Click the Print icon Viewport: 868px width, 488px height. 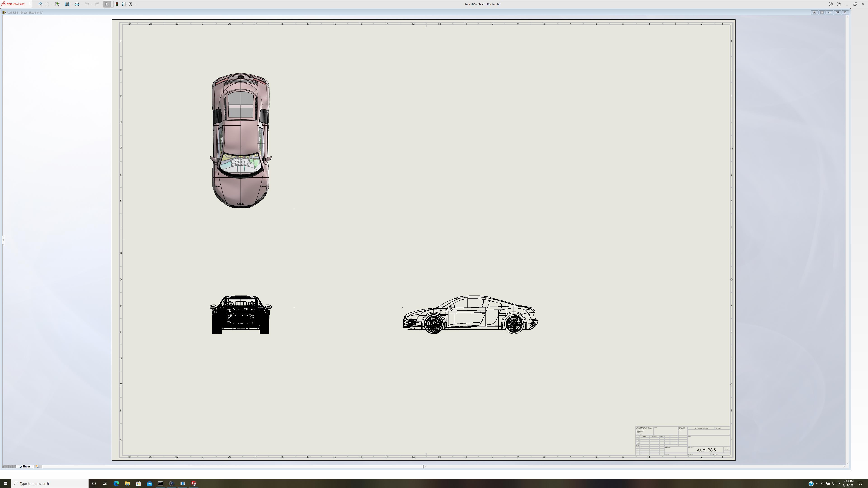point(77,4)
